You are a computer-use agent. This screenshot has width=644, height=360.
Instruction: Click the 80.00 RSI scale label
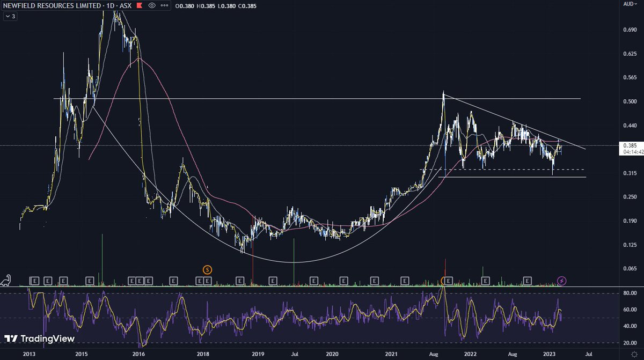629,293
